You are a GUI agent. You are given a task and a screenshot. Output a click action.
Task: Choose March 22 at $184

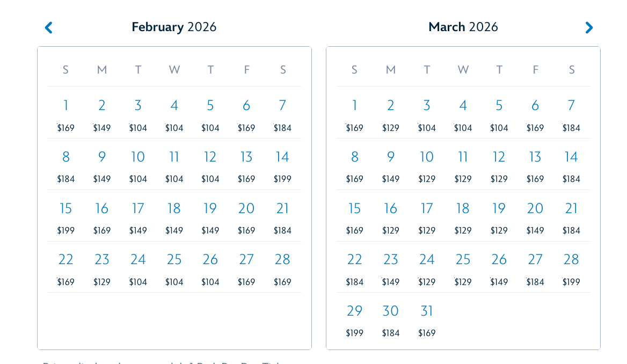(354, 267)
